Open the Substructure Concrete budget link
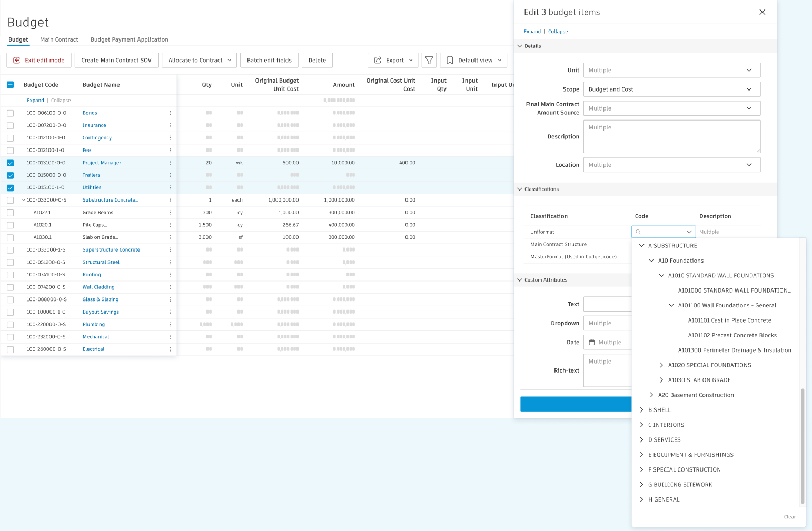 (111, 200)
